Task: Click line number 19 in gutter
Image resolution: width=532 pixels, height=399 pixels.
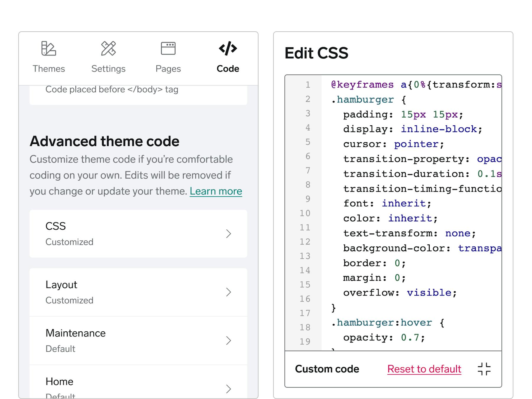Action: click(x=305, y=341)
